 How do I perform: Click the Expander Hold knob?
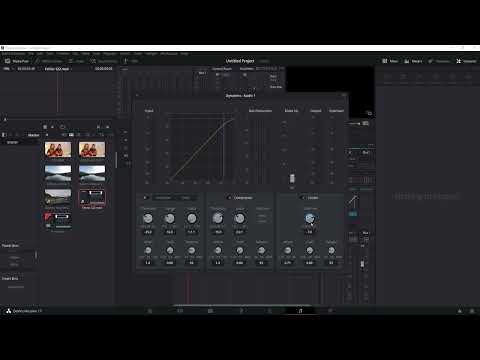[170, 250]
